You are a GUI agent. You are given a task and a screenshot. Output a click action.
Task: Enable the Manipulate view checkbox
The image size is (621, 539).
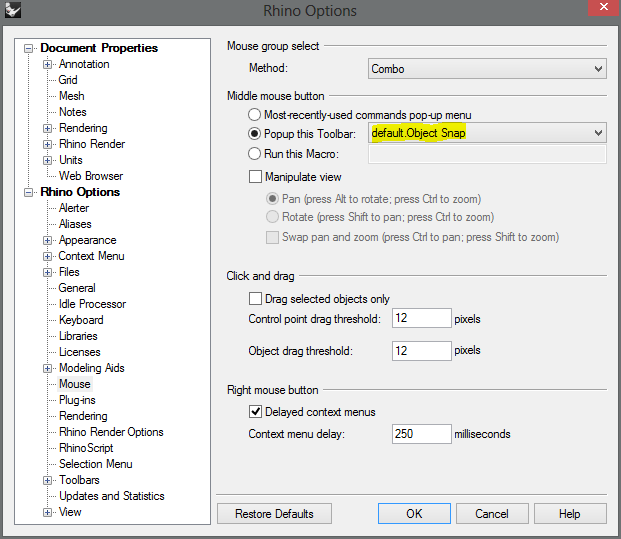pos(255,177)
